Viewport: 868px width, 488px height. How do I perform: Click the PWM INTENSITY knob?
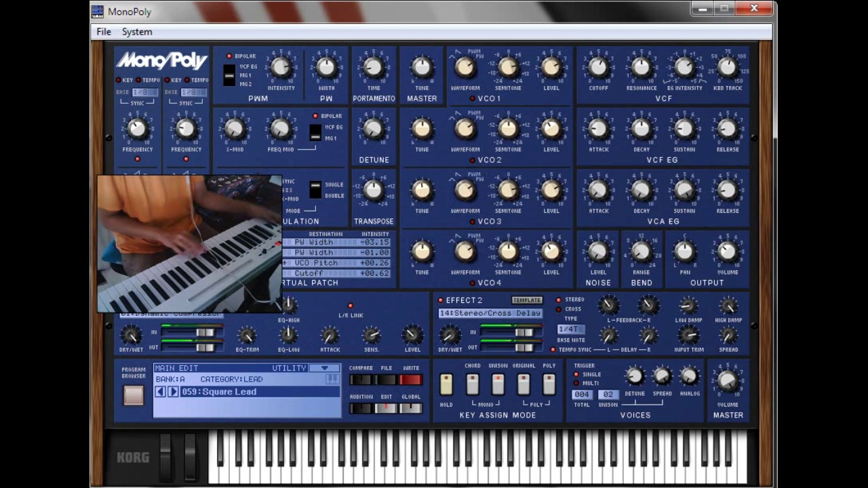click(281, 66)
